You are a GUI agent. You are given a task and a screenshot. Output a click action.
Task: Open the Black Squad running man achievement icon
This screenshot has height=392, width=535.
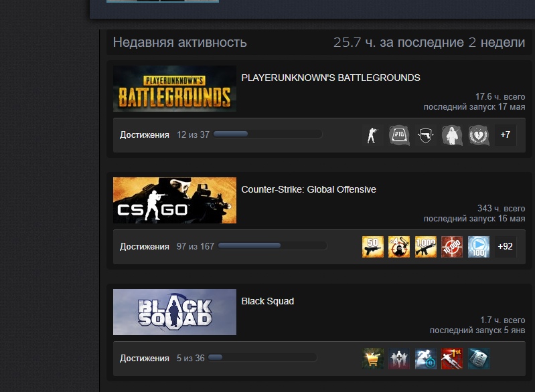click(425, 359)
